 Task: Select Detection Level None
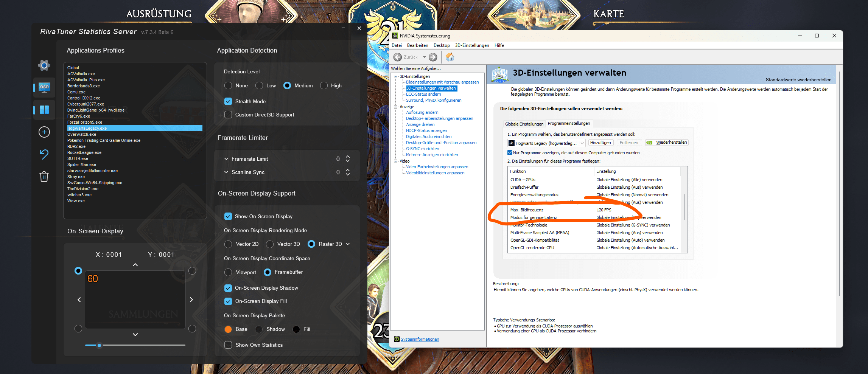228,85
